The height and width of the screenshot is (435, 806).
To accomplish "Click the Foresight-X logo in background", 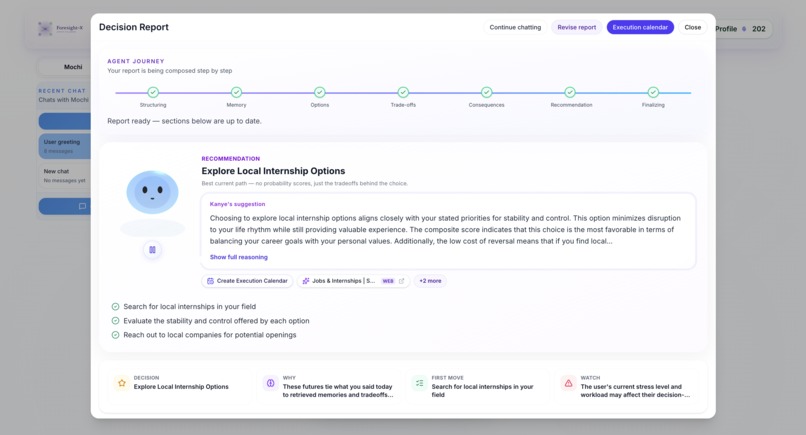I will [x=60, y=28].
